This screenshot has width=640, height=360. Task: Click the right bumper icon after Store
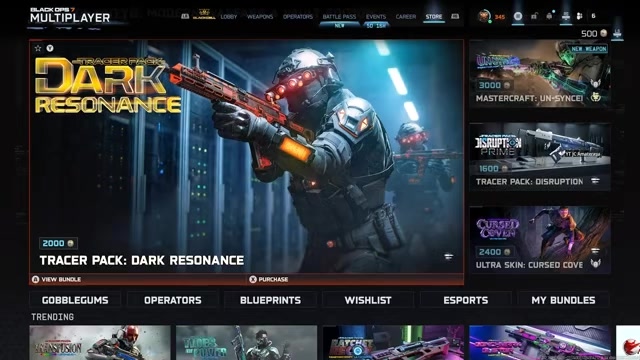455,16
